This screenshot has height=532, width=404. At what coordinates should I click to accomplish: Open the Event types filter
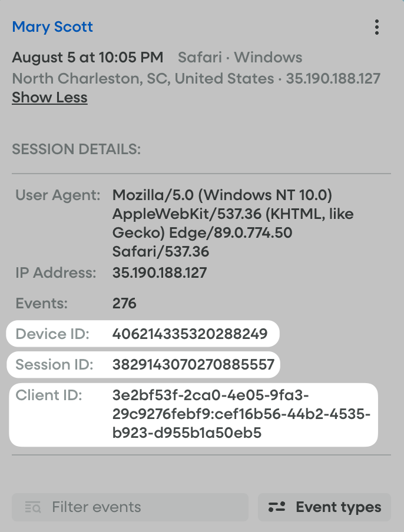click(324, 507)
